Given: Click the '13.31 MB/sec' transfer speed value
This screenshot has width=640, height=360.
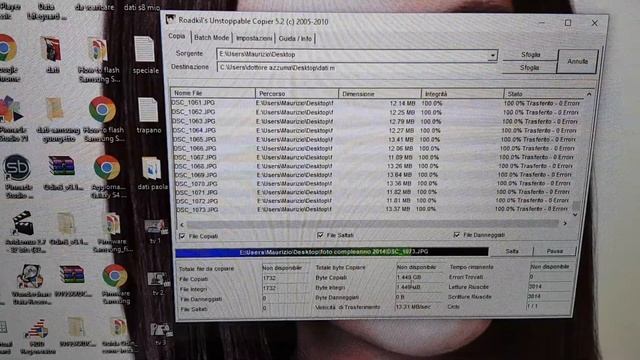Looking at the screenshot, I should [413, 307].
